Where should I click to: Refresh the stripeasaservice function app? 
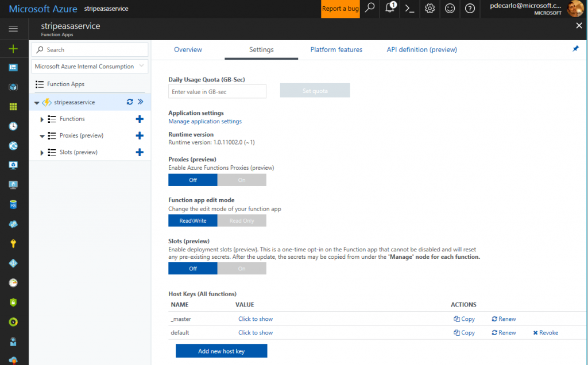coord(130,102)
